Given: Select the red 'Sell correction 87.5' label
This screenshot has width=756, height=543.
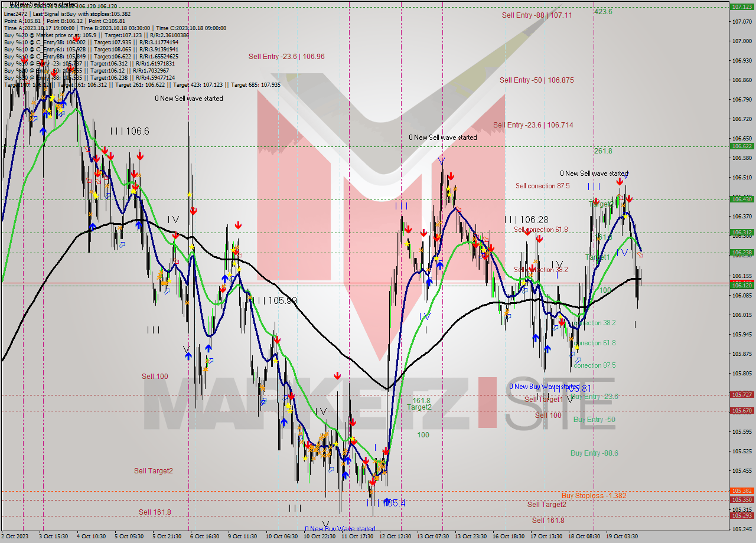Looking at the screenshot, I should point(543,186).
